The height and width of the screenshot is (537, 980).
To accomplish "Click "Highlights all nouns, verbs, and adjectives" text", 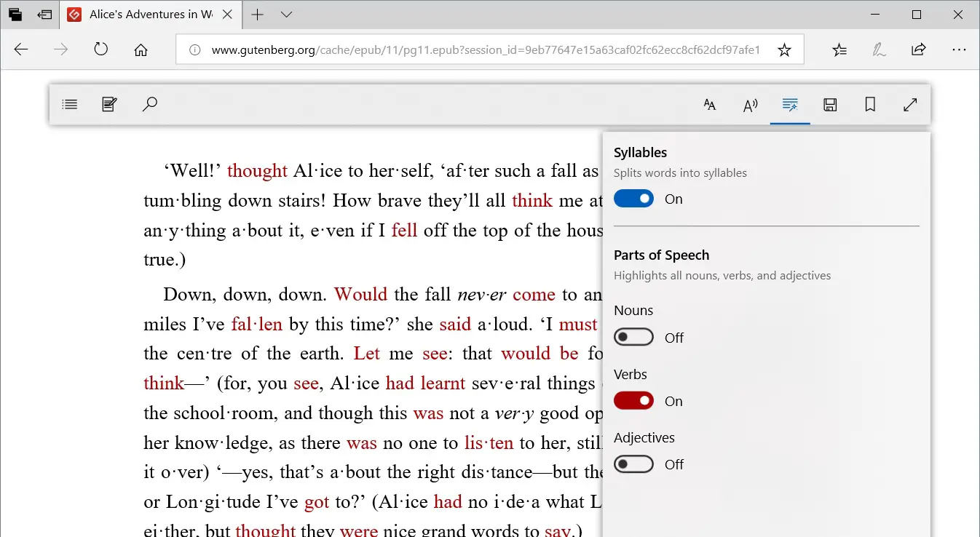I will [722, 276].
